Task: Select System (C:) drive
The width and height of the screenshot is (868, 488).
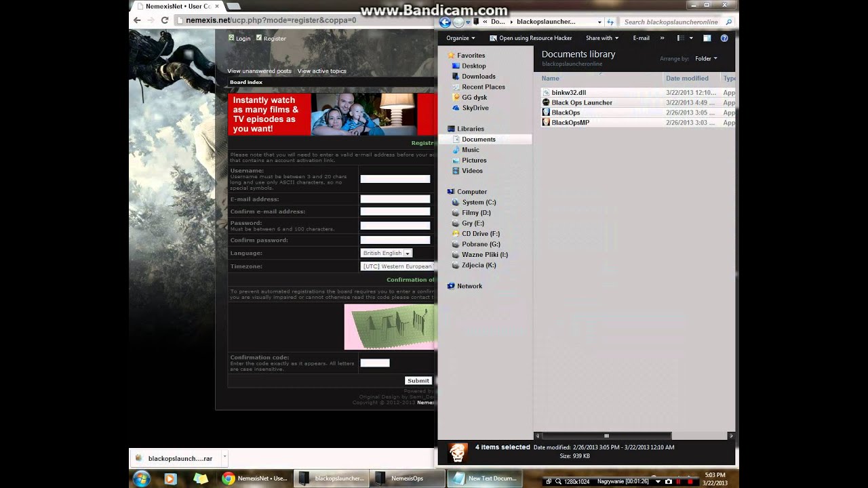Action: click(x=479, y=202)
